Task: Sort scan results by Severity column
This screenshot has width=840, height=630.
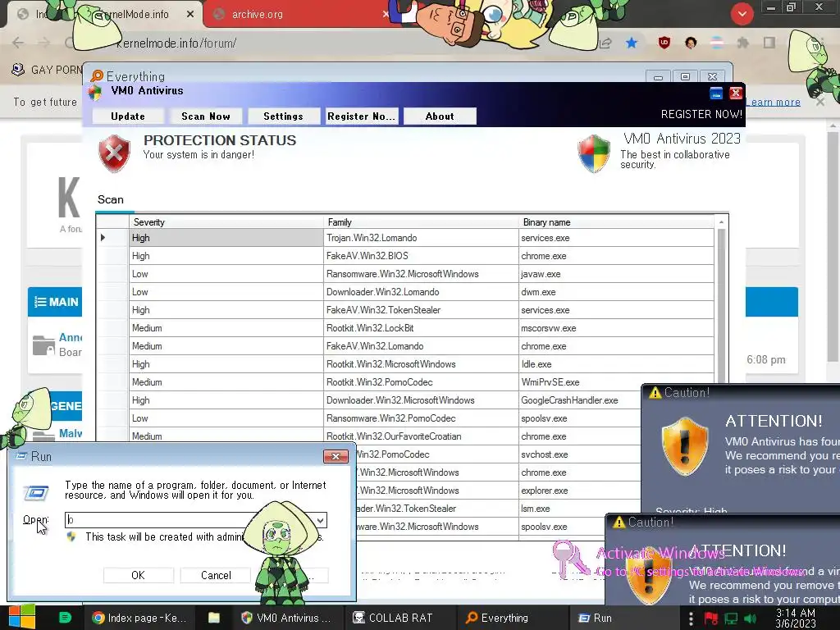Action: tap(226, 221)
